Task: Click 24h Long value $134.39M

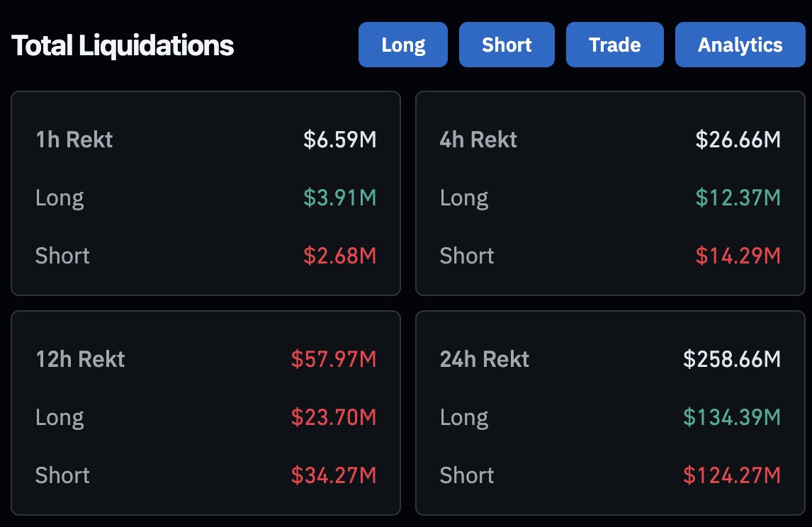Action: tap(732, 417)
